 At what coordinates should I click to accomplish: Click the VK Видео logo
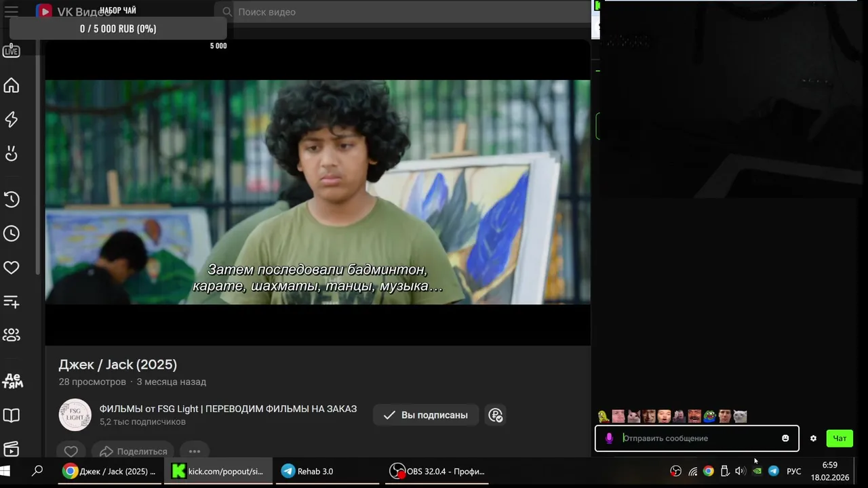tap(73, 12)
